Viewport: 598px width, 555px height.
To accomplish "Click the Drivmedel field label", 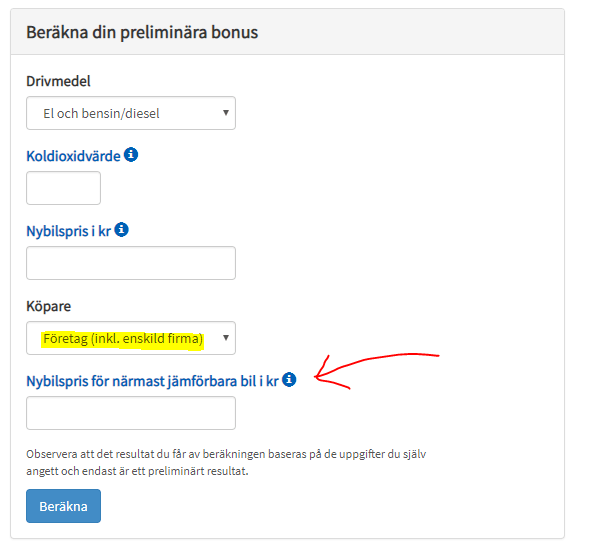I will click(58, 81).
